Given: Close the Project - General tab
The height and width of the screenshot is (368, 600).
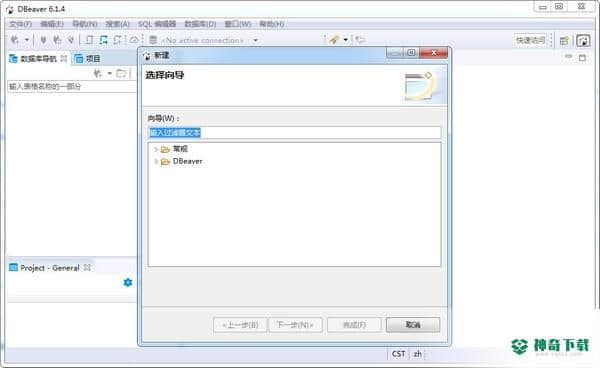Looking at the screenshot, I should coord(87,267).
